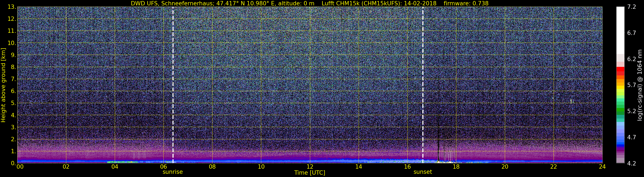
Task: Click the '1.' height axis tick label
Action: coord(13,151)
